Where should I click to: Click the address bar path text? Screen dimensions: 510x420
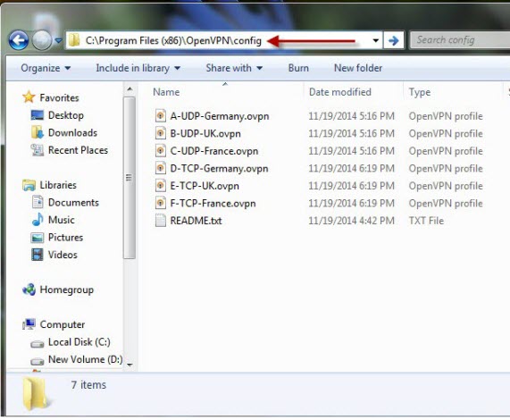(173, 41)
